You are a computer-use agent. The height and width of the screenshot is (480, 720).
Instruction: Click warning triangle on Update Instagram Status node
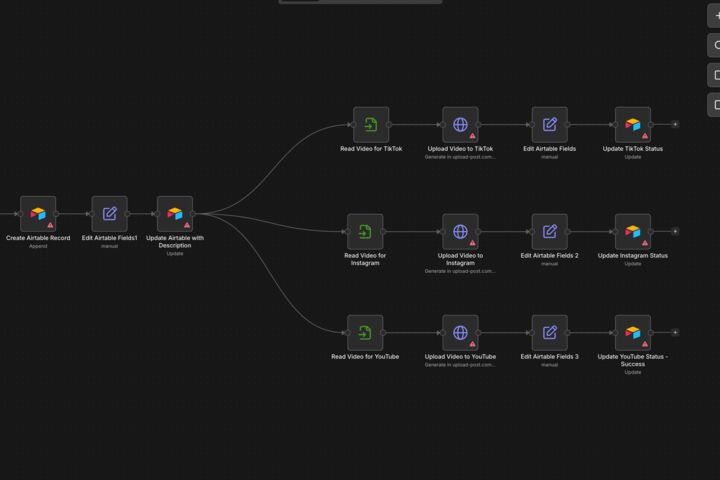tap(645, 243)
